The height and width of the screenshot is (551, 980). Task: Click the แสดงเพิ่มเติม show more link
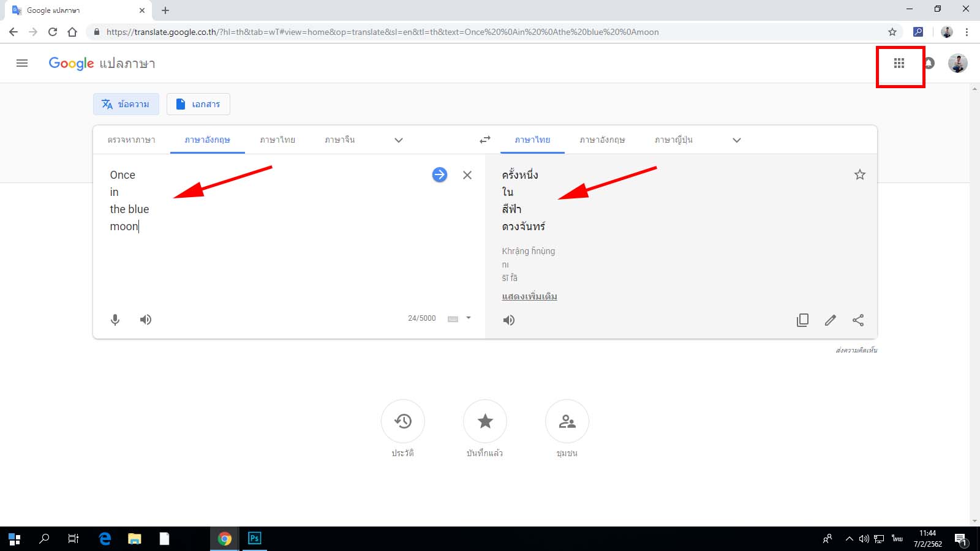(x=530, y=296)
